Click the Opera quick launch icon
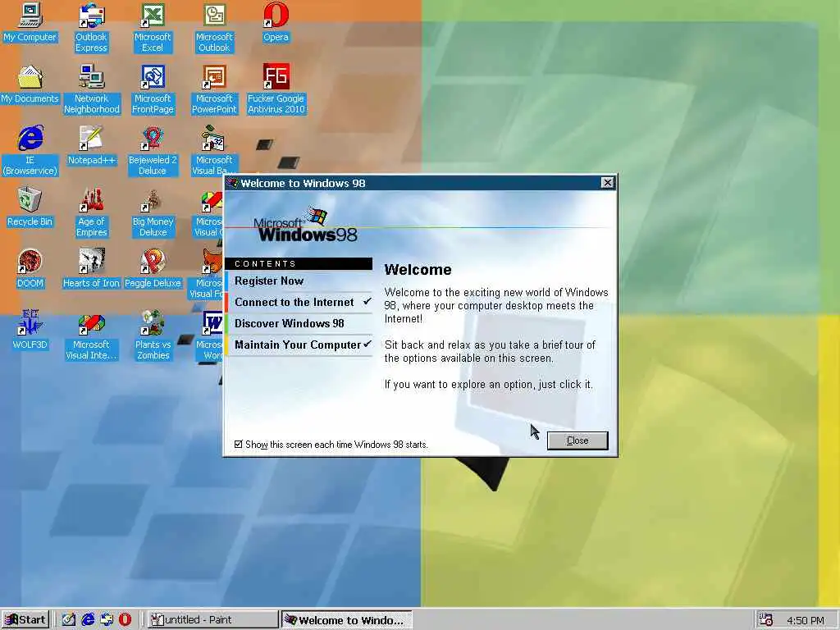This screenshot has width=840, height=630. (125, 619)
